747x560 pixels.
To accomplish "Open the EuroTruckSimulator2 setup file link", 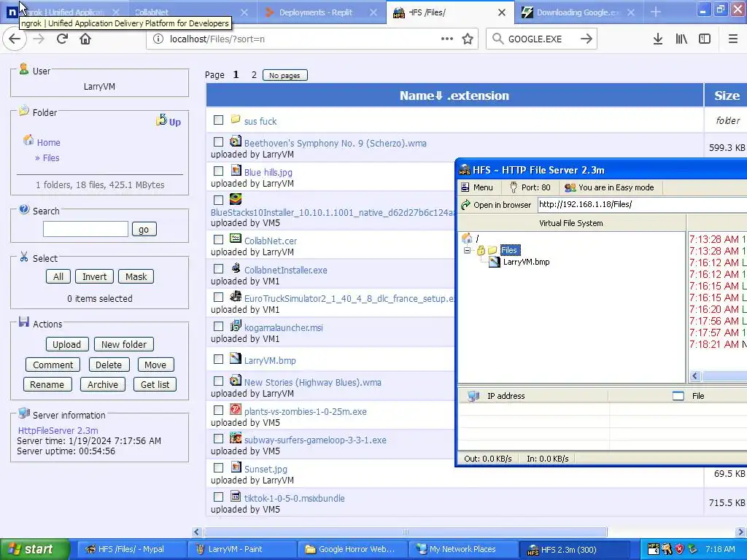I will pos(349,298).
